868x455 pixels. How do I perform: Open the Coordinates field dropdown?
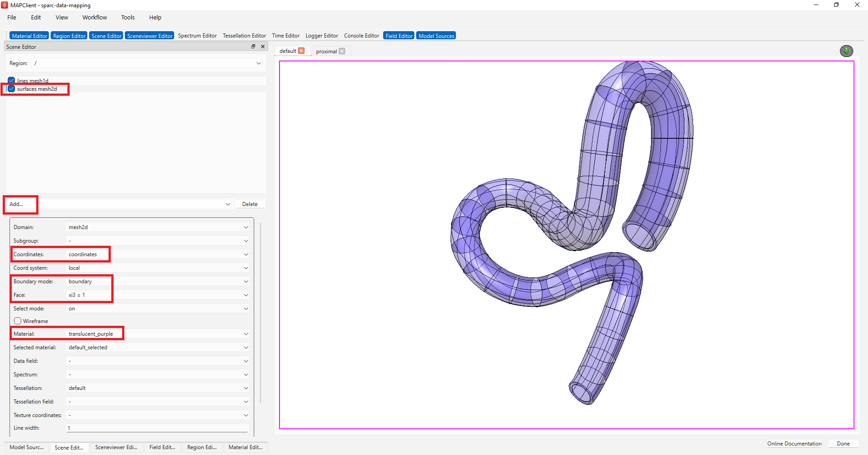click(x=158, y=254)
